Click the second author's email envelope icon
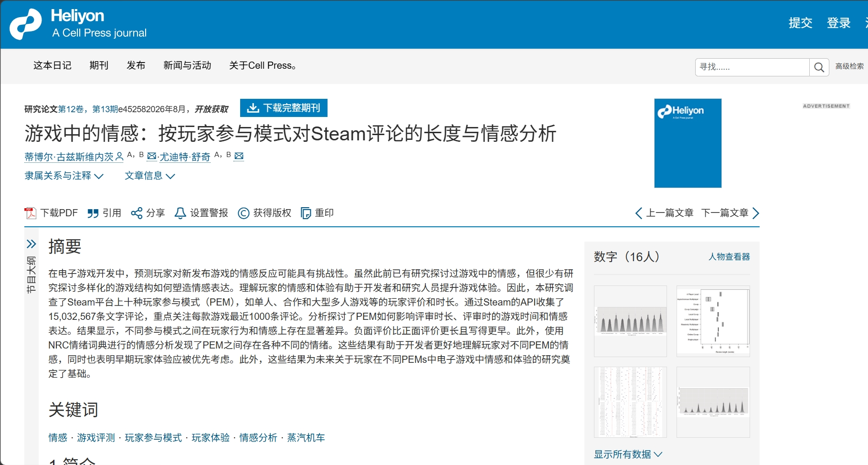 pyautogui.click(x=239, y=156)
